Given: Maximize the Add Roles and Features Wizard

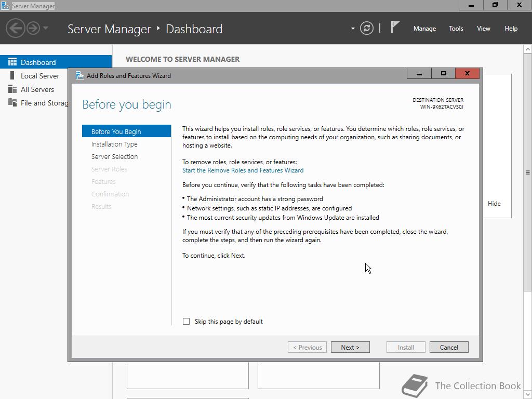Looking at the screenshot, I should [x=443, y=73].
